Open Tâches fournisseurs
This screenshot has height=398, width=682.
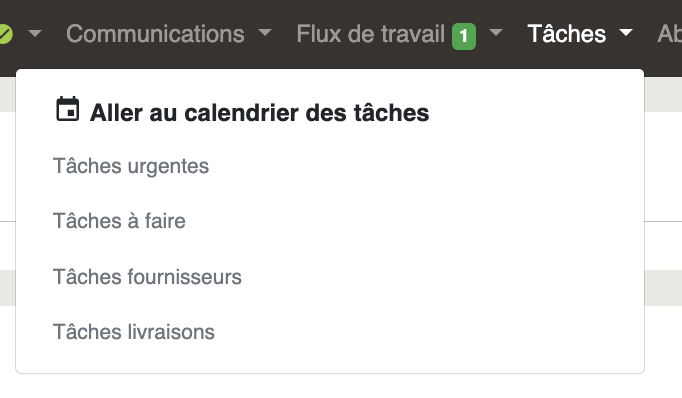(x=147, y=277)
